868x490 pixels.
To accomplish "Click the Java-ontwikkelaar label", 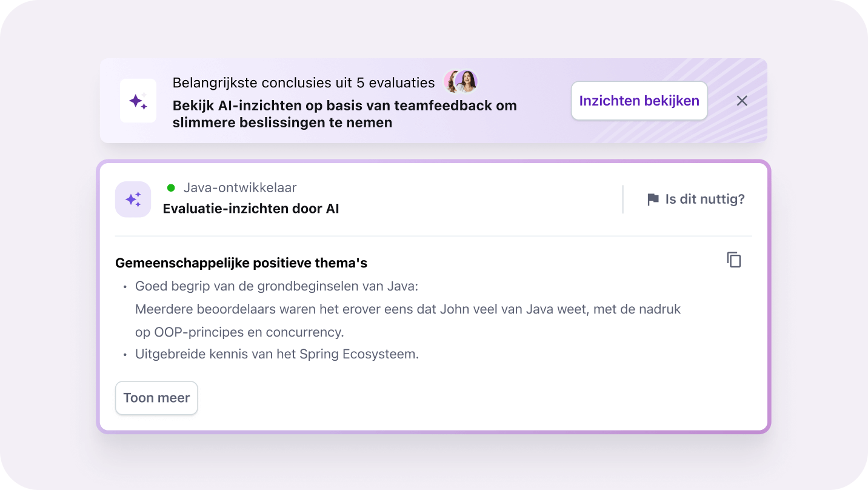I will tap(241, 188).
